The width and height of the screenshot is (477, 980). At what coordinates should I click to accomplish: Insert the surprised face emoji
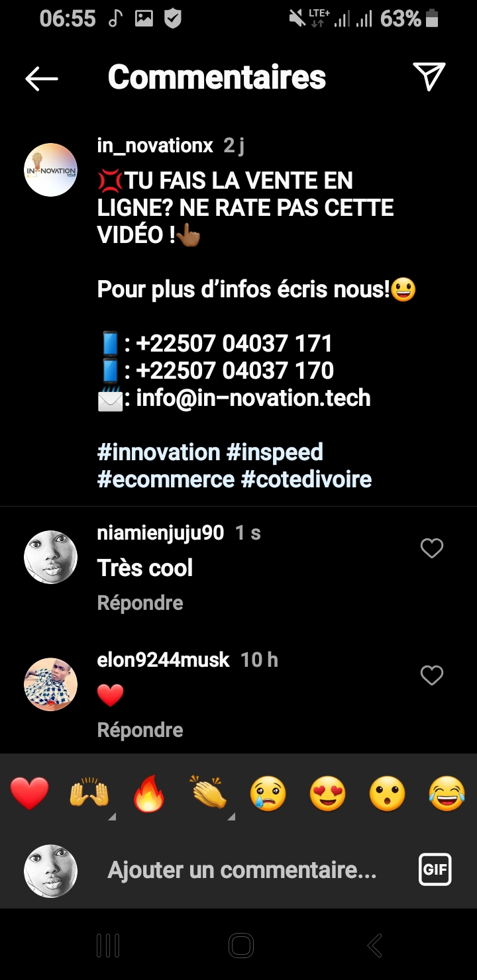(388, 793)
